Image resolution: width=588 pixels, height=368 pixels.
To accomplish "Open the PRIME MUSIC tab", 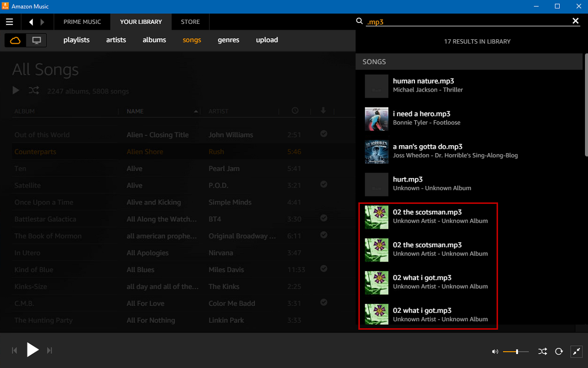I will click(x=82, y=22).
